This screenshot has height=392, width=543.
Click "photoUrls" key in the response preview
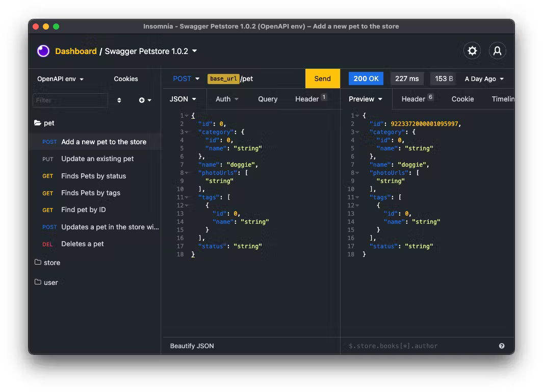(x=389, y=173)
